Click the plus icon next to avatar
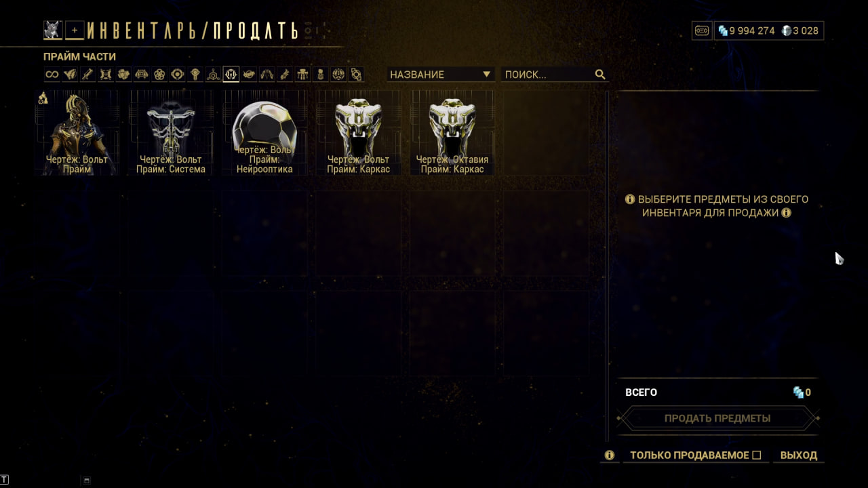868x488 pixels. [75, 30]
